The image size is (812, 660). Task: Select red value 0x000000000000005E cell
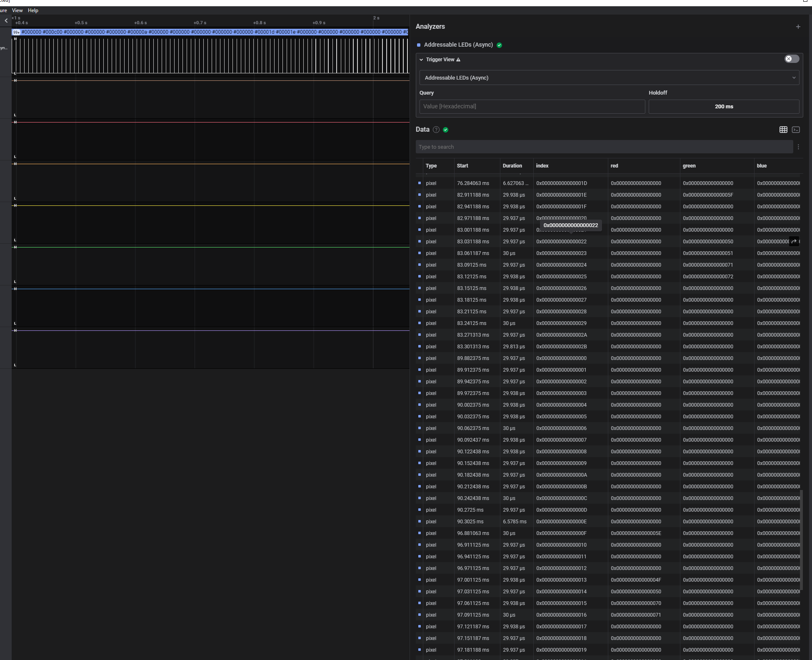(636, 533)
